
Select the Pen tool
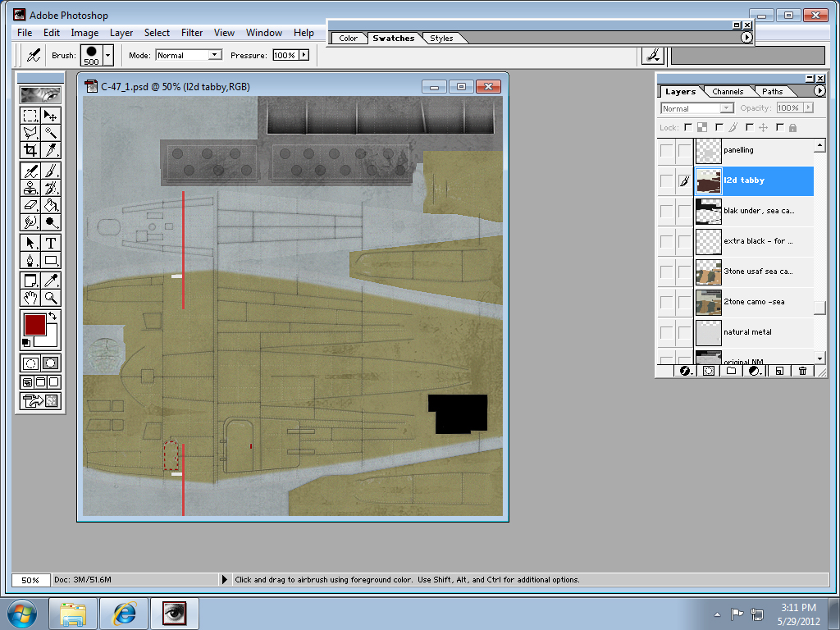point(30,260)
